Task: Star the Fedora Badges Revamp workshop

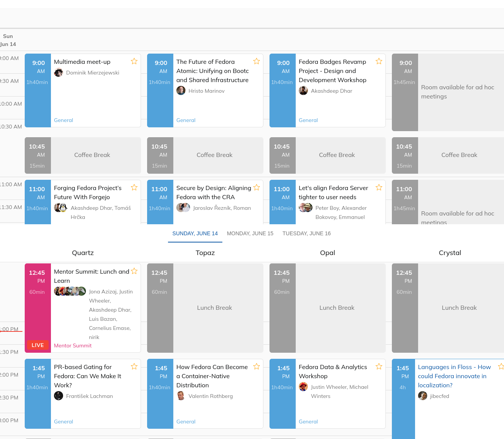Action: 379,61
